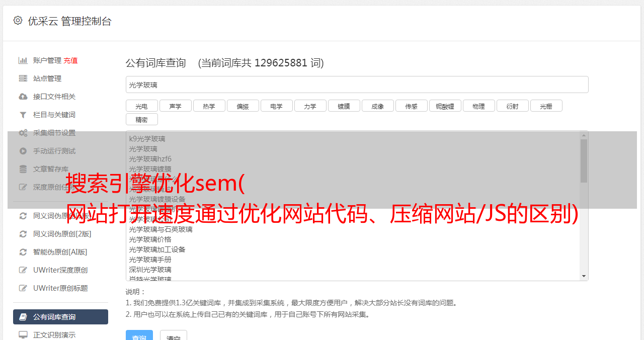644x340 pixels.
Task: Click the 正文识别演示 monitor icon
Action: 23,335
